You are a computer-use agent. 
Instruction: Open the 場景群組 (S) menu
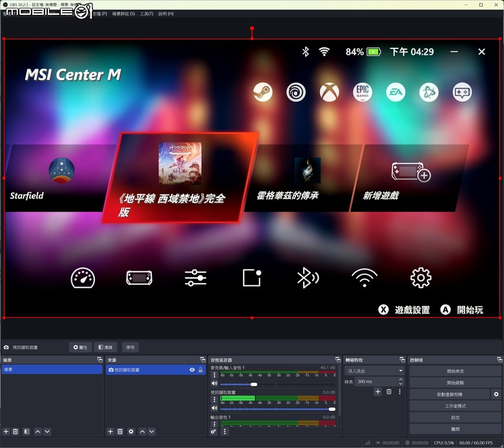tap(123, 14)
